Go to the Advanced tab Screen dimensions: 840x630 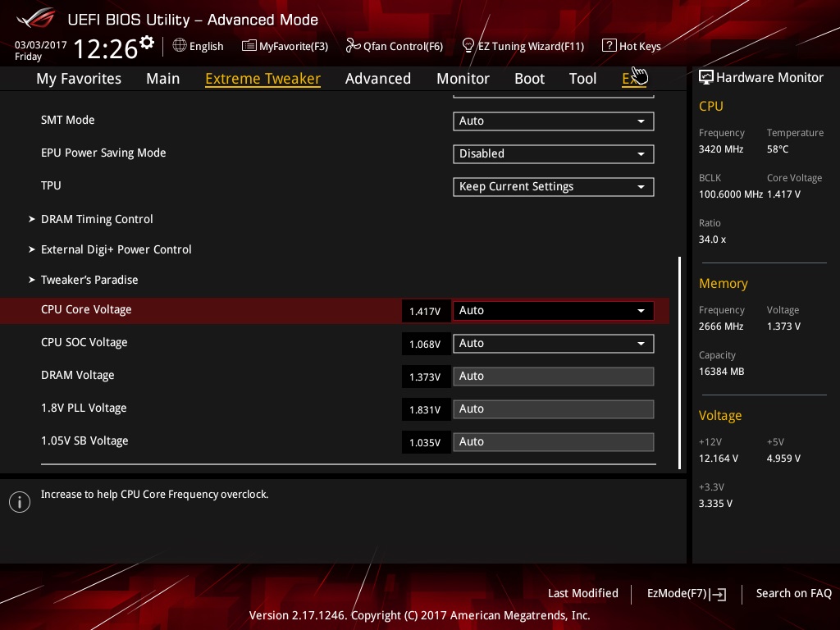tap(378, 79)
